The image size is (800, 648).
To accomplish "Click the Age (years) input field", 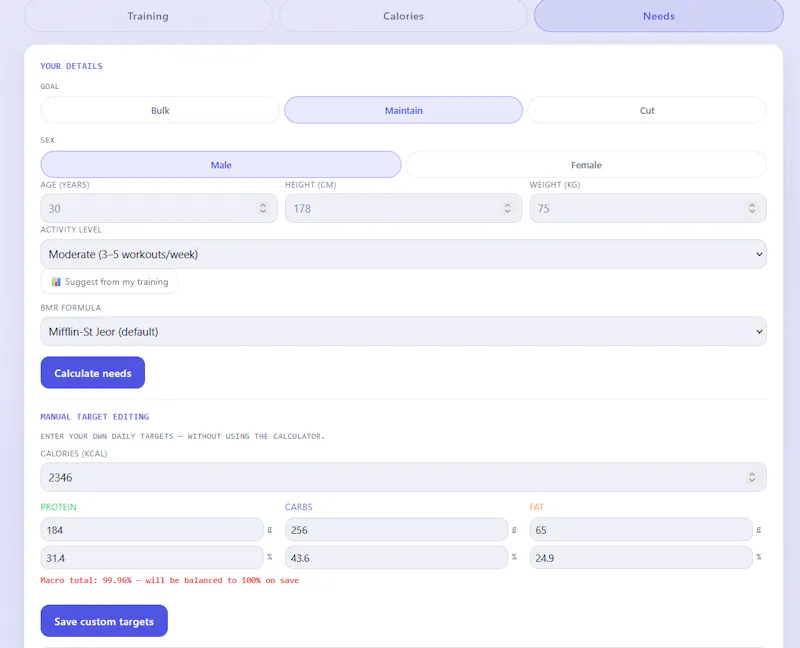I will tap(159, 208).
